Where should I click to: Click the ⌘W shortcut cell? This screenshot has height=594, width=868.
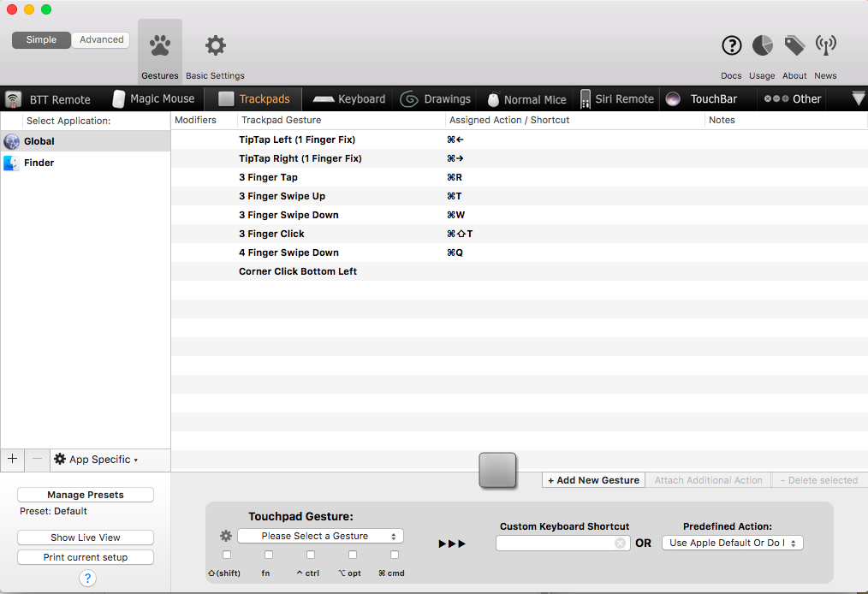point(456,215)
